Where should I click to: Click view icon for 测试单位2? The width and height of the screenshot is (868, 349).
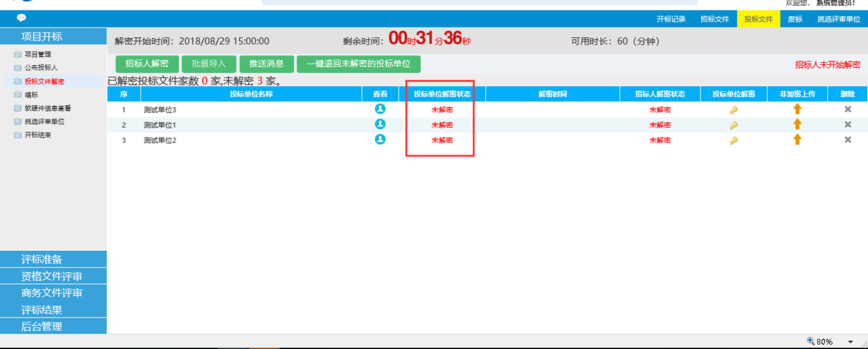380,139
